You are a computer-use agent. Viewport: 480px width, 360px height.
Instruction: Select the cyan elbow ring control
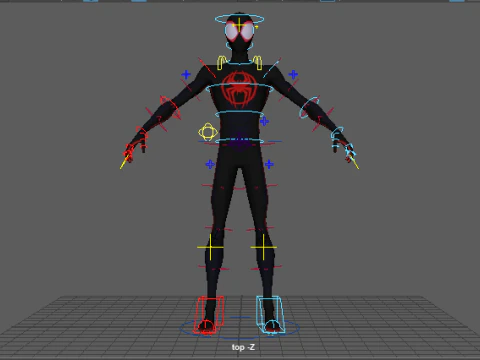309,107
